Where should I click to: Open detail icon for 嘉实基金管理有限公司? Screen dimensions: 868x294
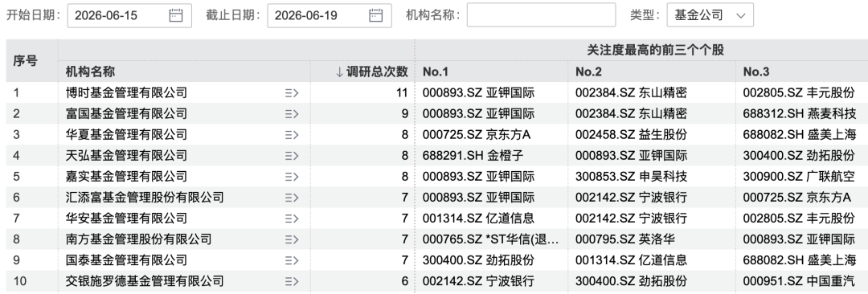point(292,177)
